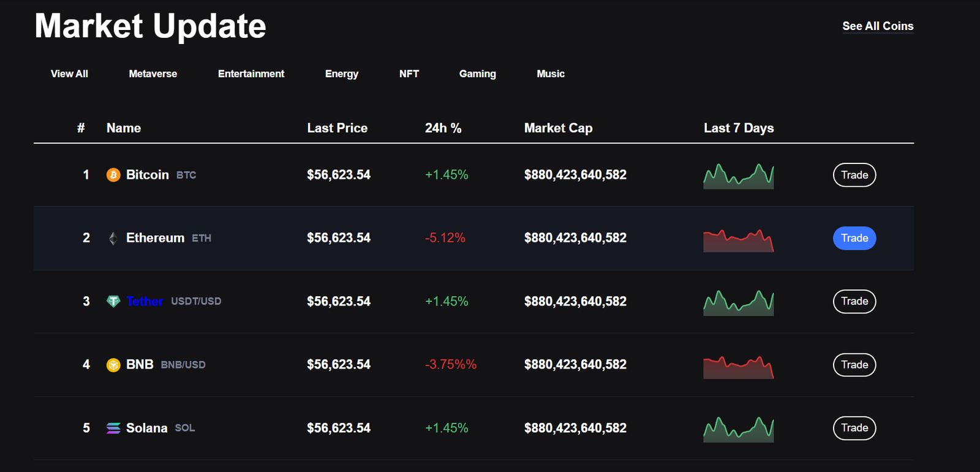Open Ethereum's 7-day red sparkline chart
The height and width of the screenshot is (472, 980).
click(x=738, y=241)
